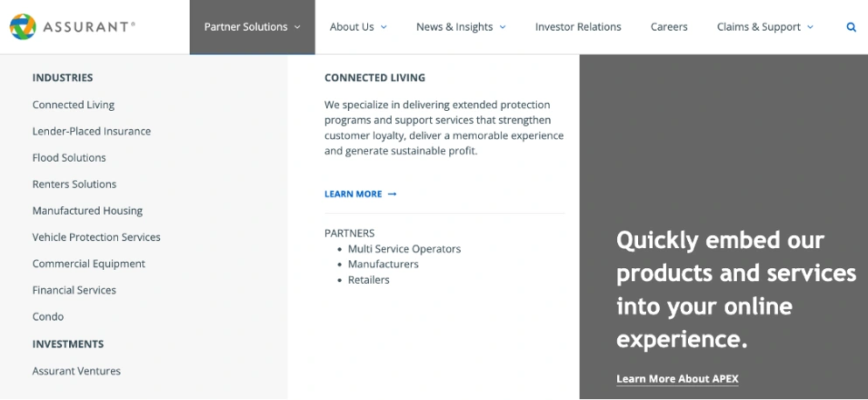
Task: Expand the About Us dropdown chevron
Action: (385, 27)
